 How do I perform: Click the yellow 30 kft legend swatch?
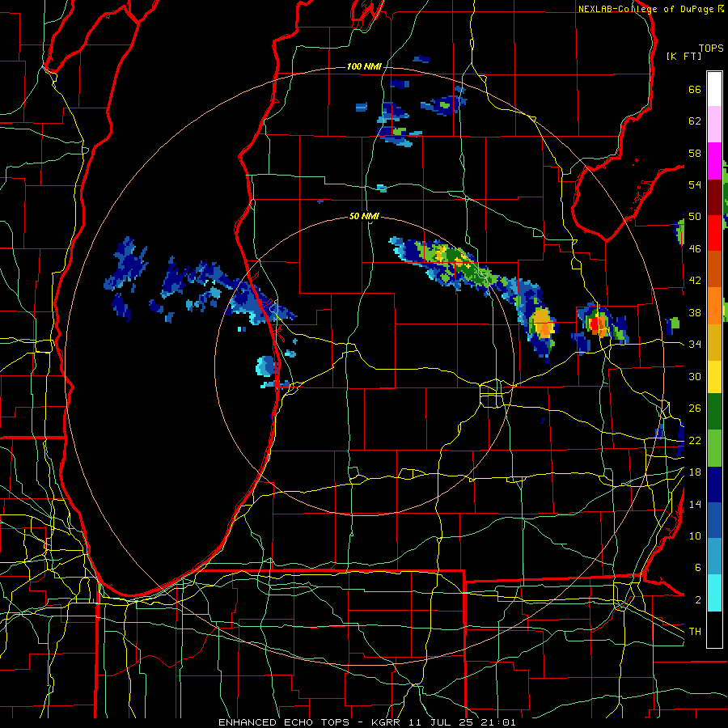(x=714, y=376)
